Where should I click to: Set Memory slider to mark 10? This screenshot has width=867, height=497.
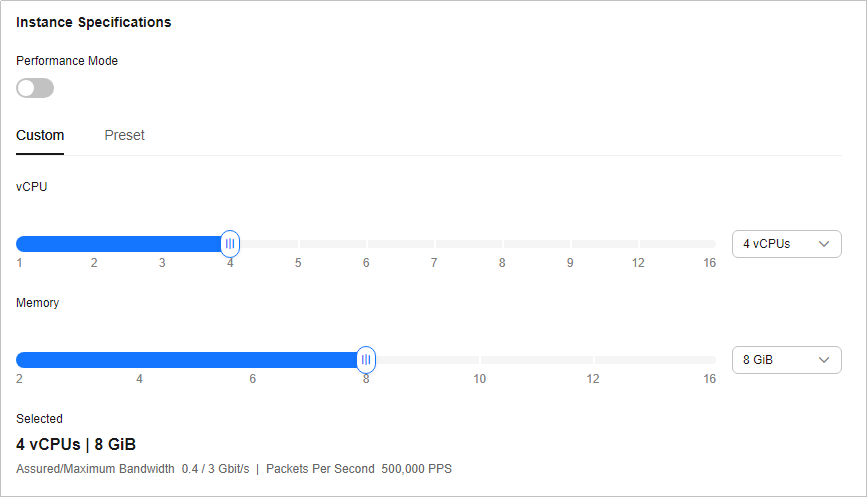480,359
